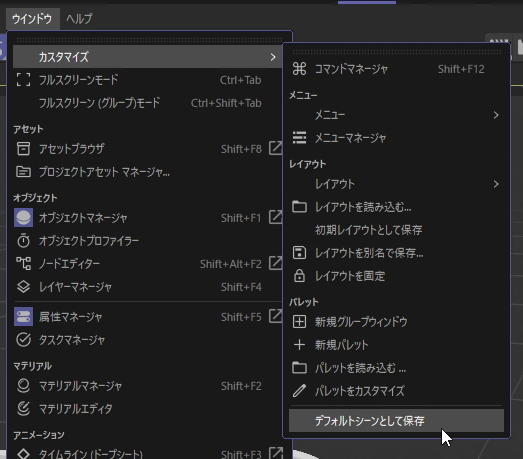The width and height of the screenshot is (523, 459).
Task: Click the アセットブラウザ archive icon
Action: 23,149
